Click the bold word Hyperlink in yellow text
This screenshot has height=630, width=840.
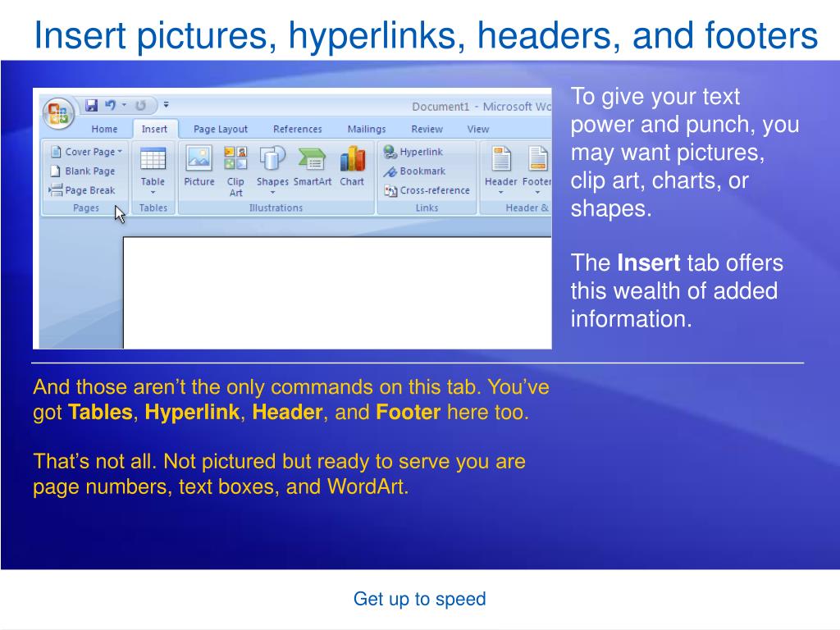[x=192, y=412]
